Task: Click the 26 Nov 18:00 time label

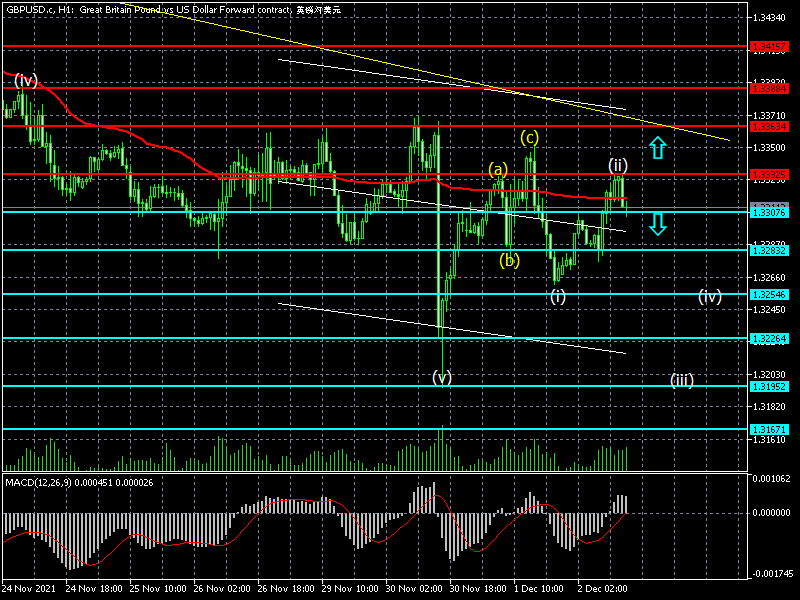Action: 286,589
